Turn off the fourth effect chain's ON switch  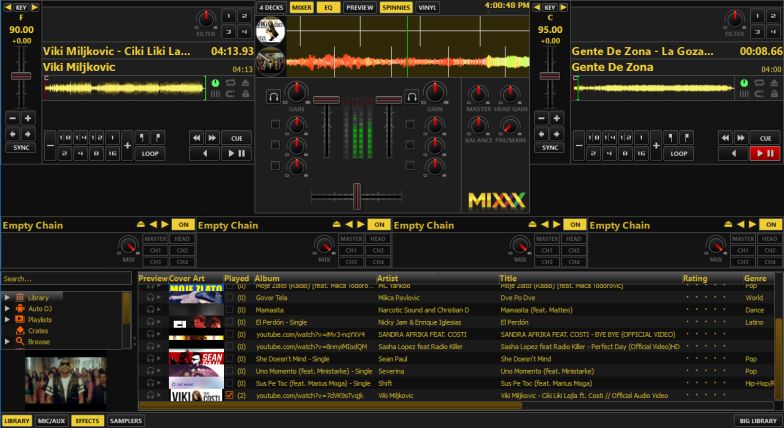(x=771, y=224)
